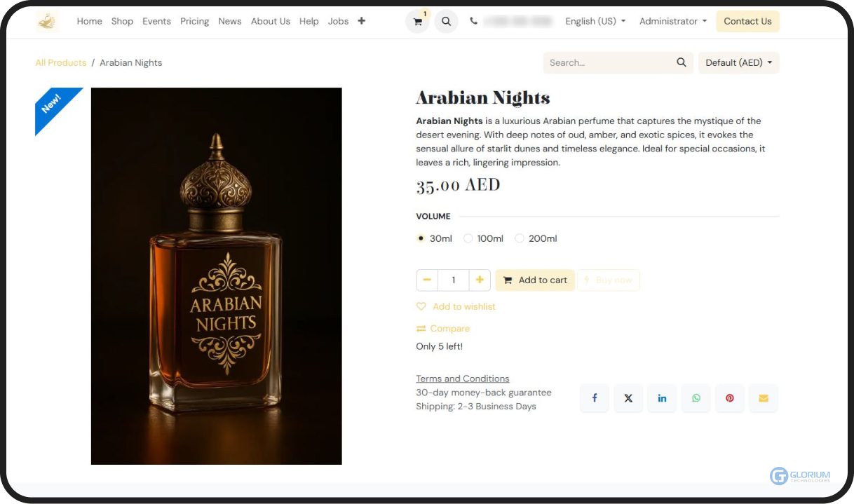Open the Default (AED) pricelist dropdown
The width and height of the screenshot is (854, 504).
[x=738, y=62]
